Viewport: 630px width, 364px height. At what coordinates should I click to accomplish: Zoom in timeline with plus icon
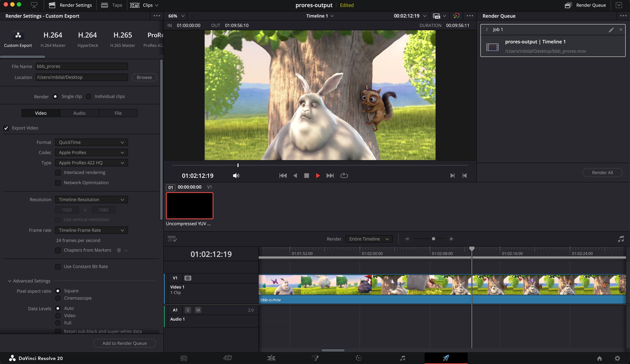pos(451,239)
